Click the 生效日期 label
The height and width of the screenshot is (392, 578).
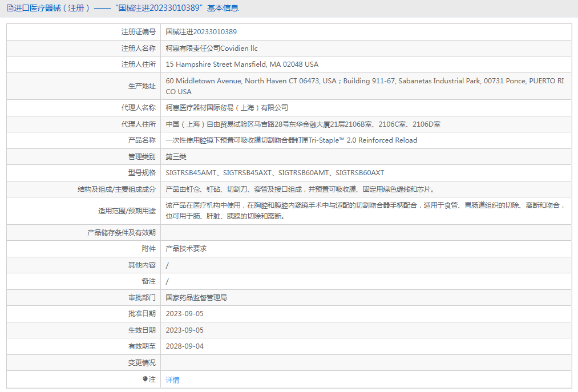(142, 330)
